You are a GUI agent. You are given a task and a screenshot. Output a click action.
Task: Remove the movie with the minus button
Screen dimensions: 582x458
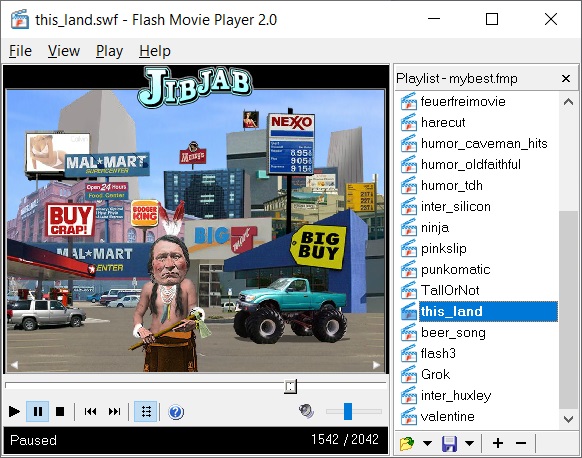[x=521, y=443]
